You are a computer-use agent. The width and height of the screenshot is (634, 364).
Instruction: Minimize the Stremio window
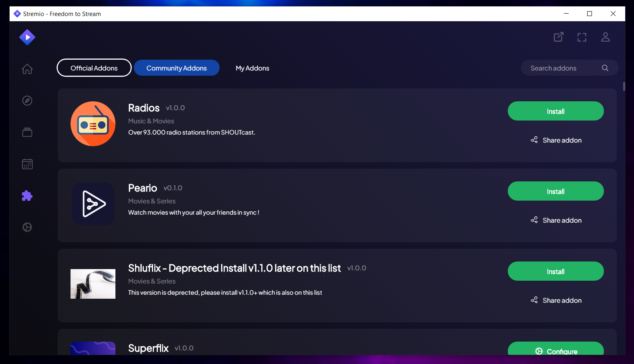[x=566, y=14]
